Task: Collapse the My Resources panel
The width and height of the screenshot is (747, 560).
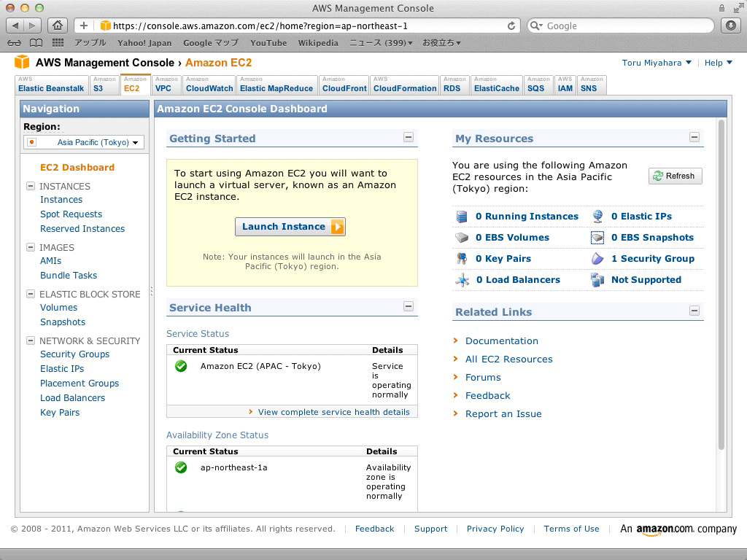Action: coord(694,137)
